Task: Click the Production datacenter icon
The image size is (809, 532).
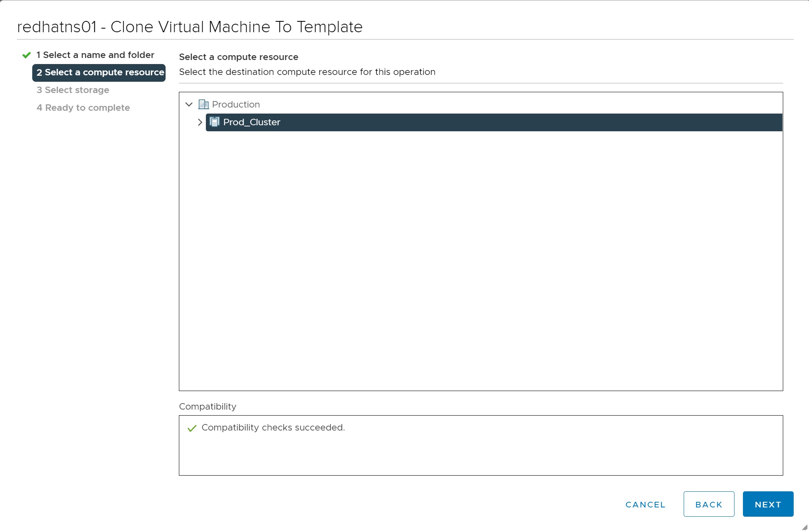Action: click(203, 105)
